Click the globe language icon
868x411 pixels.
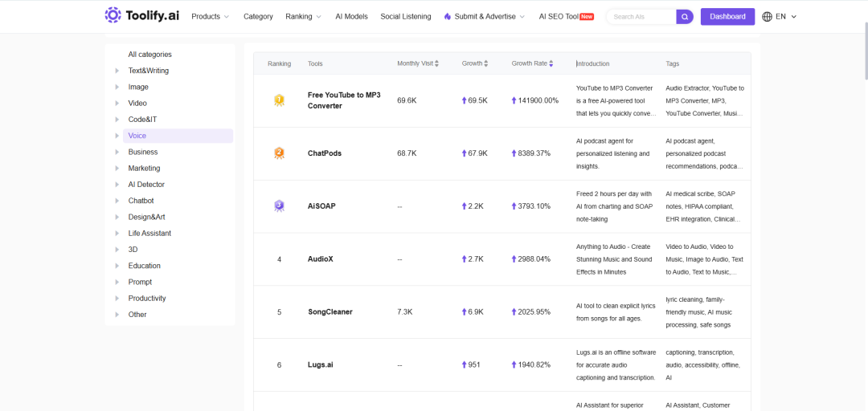click(x=768, y=17)
